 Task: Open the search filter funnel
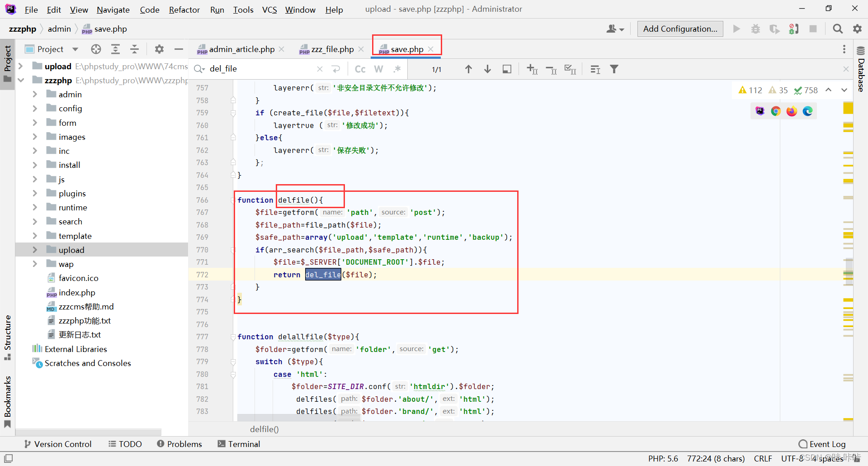[x=614, y=69]
